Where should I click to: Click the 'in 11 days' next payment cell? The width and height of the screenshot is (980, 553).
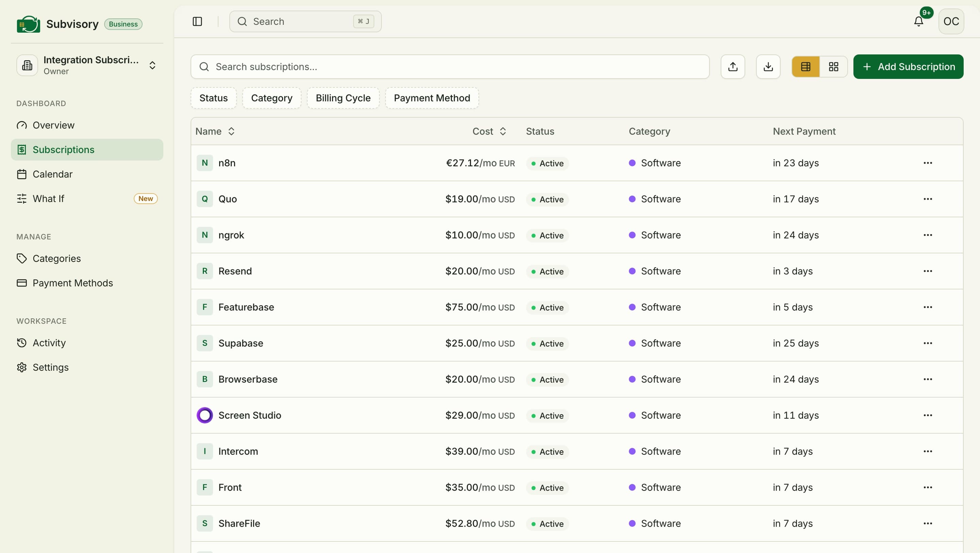[796, 415]
